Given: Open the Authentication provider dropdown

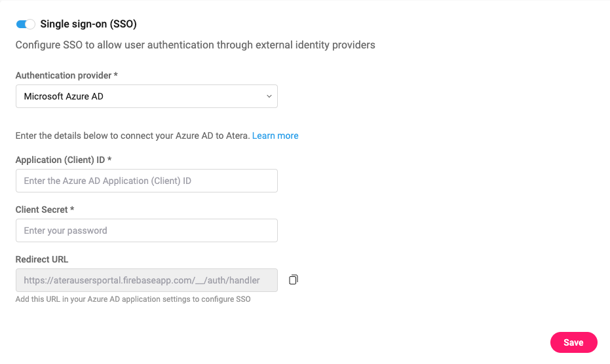Looking at the screenshot, I should coord(147,96).
